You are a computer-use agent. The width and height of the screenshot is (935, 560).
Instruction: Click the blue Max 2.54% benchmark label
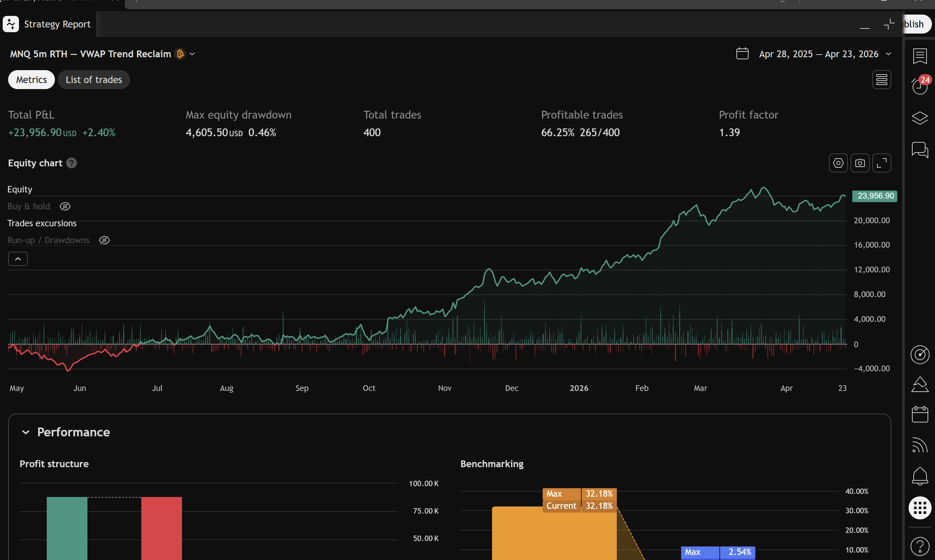tap(718, 552)
